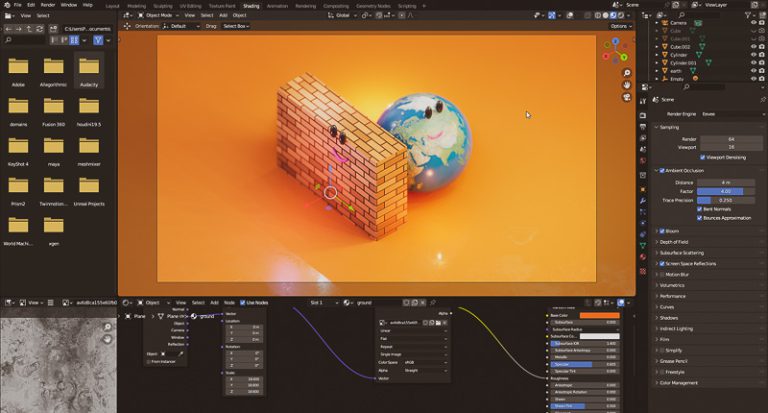Viewport: 768px width, 413px height.
Task: Switch to solid viewport shading
Action: (x=605, y=15)
